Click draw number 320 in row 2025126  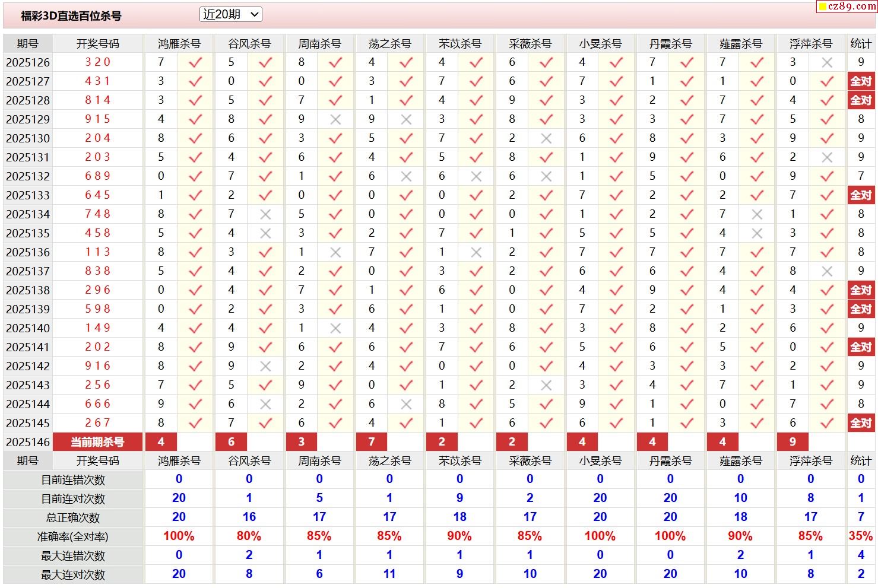point(98,62)
